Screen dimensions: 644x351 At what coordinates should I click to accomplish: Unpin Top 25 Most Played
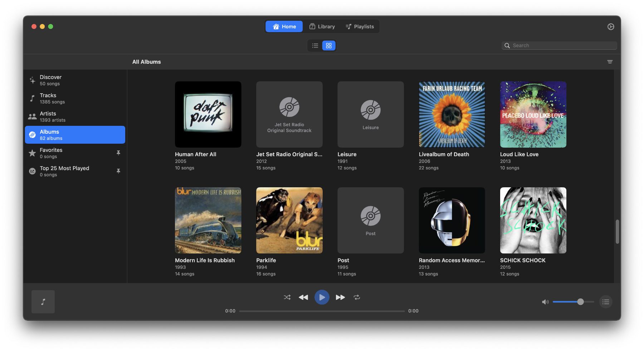point(118,171)
